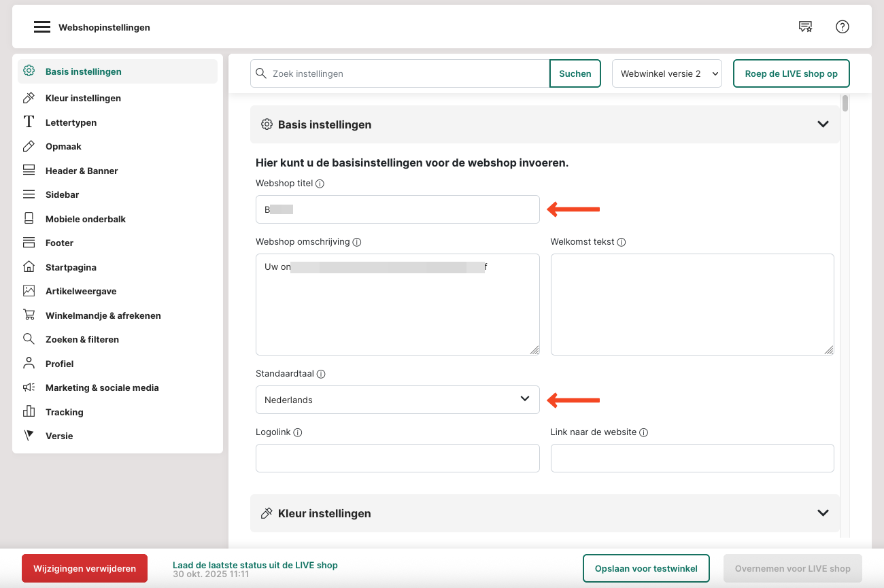This screenshot has width=884, height=588.
Task: Expand the Kleur instellingen section
Action: pyautogui.click(x=823, y=513)
